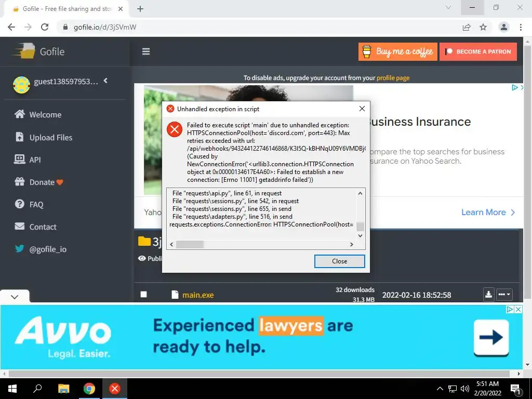This screenshot has height=399, width=532.
Task: Open the Contact sidebar item
Action: coord(35,227)
